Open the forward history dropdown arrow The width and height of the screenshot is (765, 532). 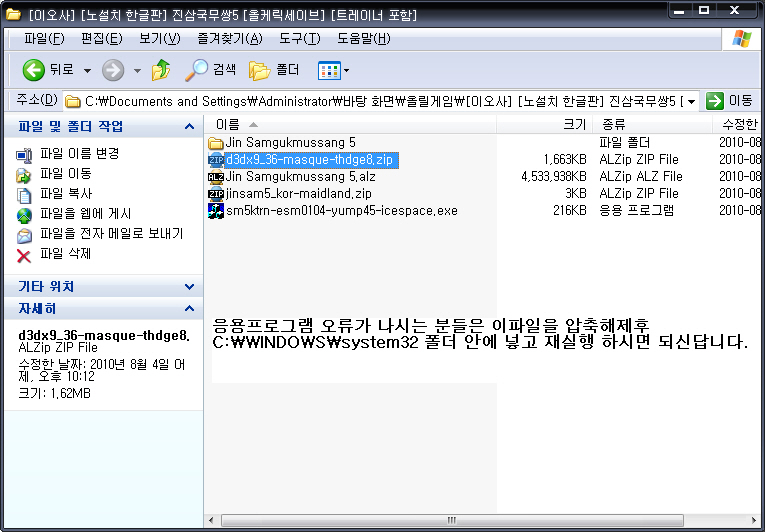[138, 71]
